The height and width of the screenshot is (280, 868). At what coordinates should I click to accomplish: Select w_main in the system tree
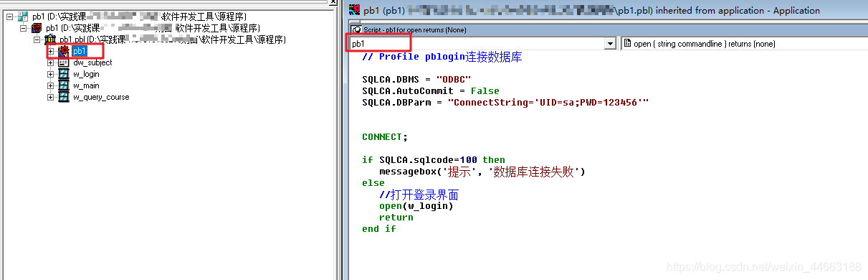[x=86, y=85]
